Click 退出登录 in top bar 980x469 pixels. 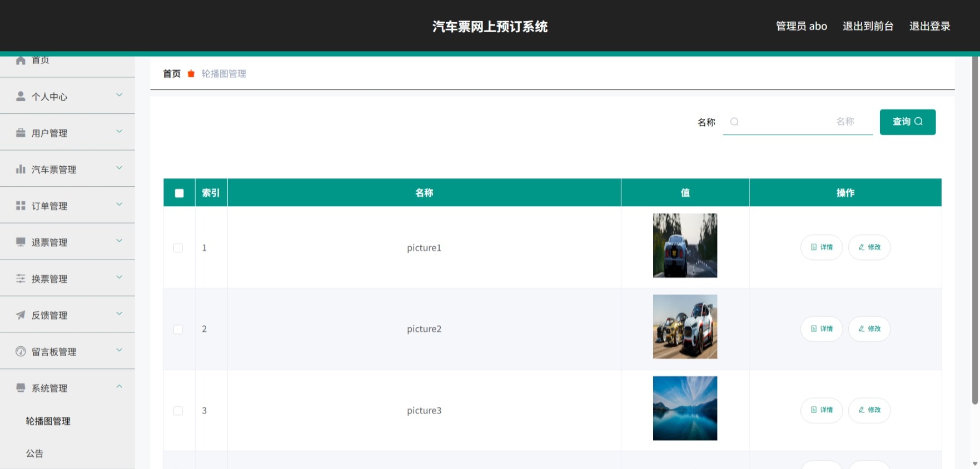(929, 26)
